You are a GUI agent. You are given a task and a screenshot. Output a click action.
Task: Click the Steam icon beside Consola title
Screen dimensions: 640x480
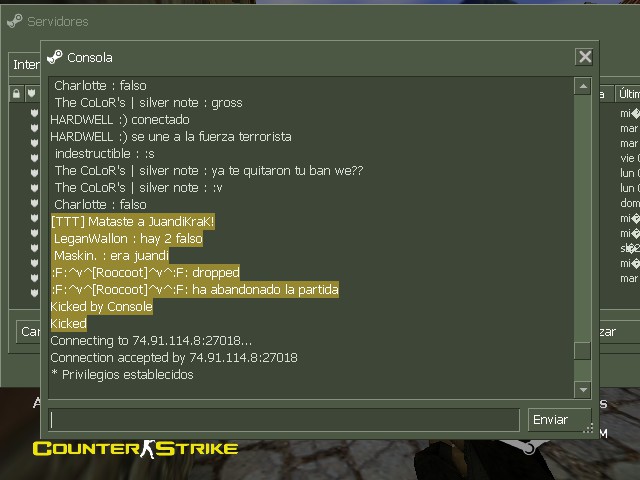pyautogui.click(x=55, y=57)
